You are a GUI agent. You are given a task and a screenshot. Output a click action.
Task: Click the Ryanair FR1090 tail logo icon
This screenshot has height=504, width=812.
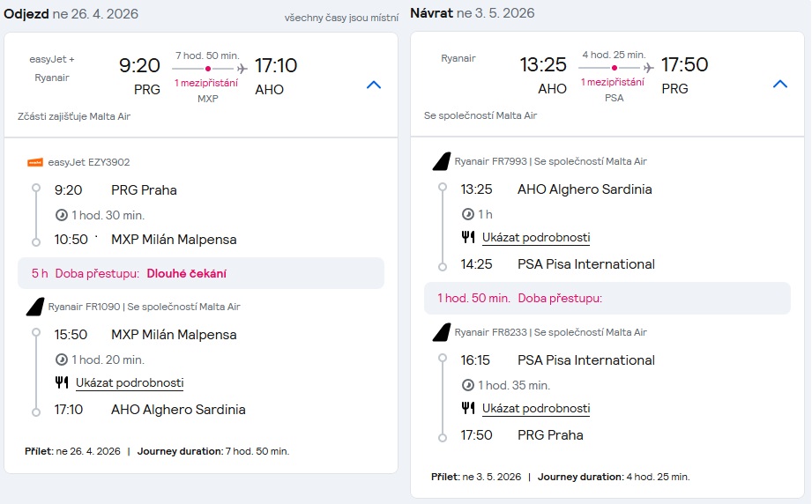pos(35,307)
